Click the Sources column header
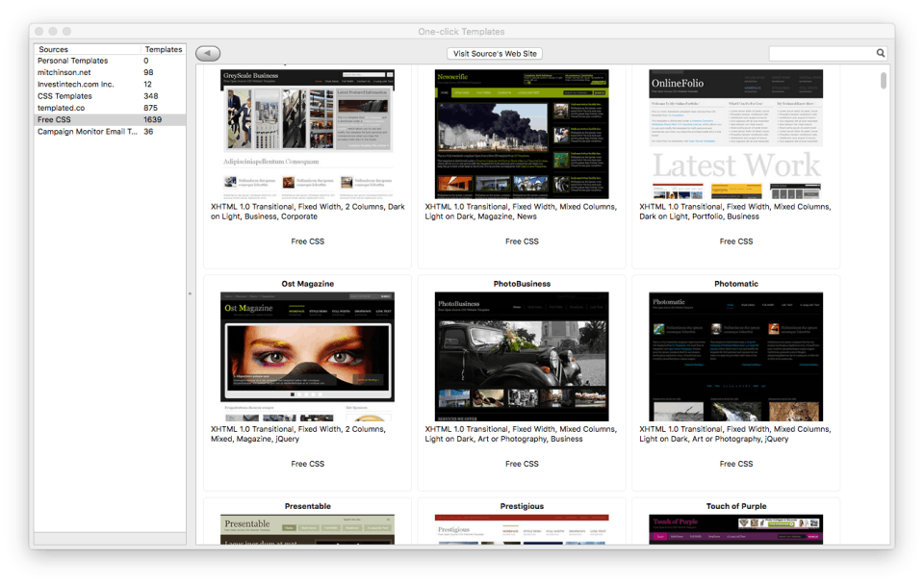The height and width of the screenshot is (584, 924). point(88,49)
